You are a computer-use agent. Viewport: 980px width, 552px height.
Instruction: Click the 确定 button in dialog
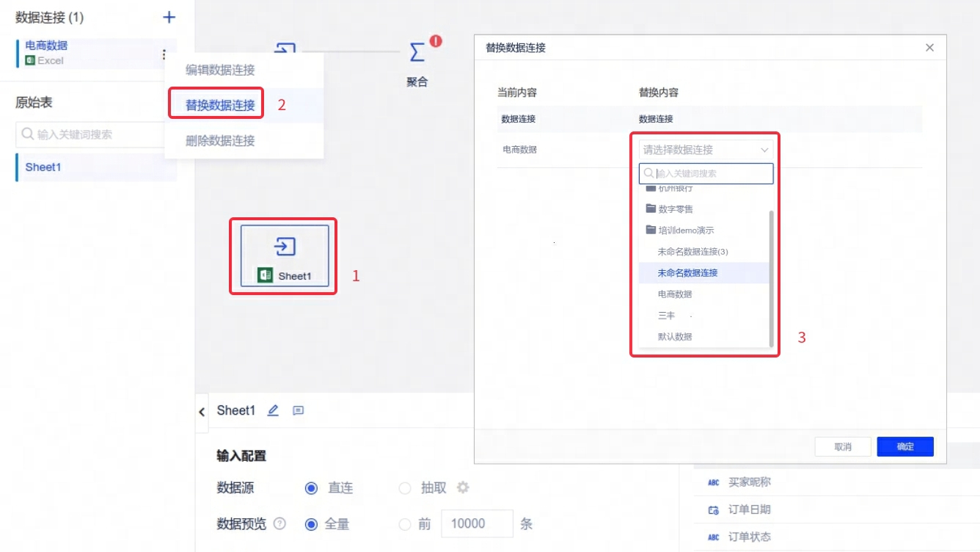904,446
